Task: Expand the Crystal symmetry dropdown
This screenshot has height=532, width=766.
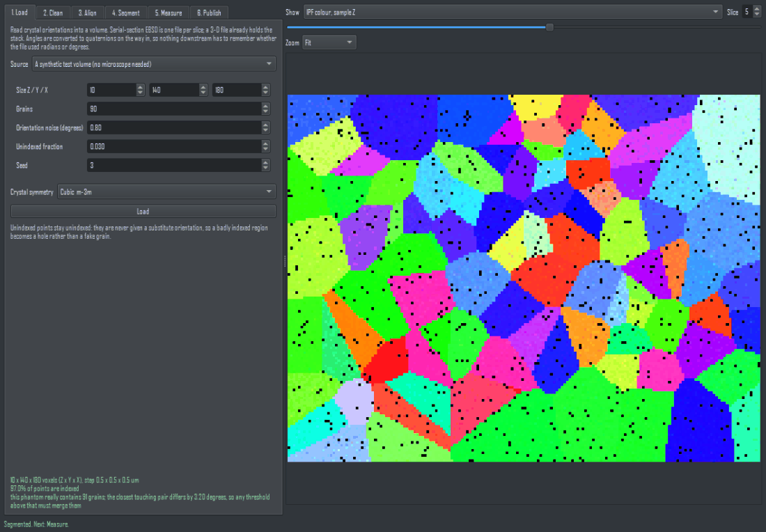Action: (166, 191)
